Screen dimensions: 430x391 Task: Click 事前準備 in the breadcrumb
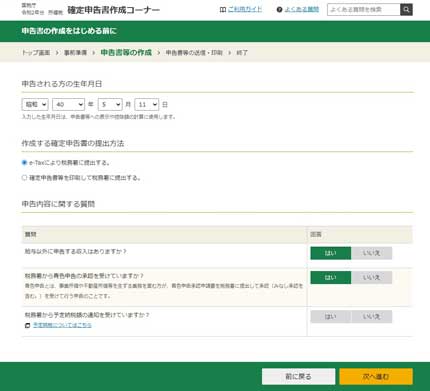coord(75,53)
